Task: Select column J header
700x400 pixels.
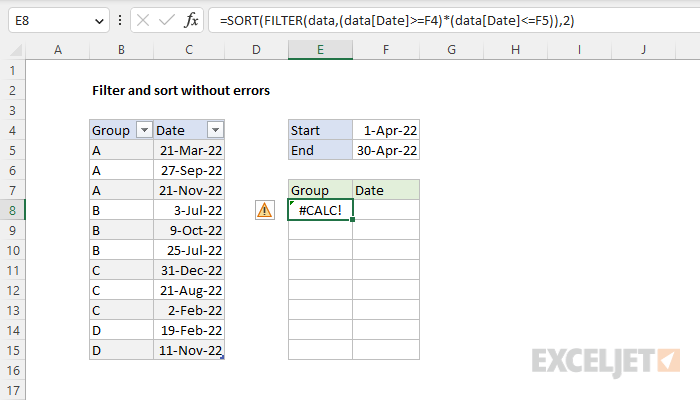Action: tap(643, 50)
